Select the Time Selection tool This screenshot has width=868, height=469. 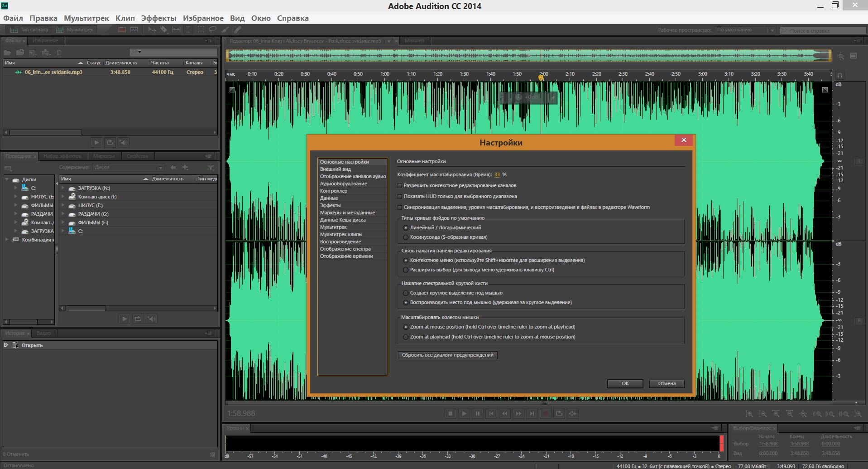pyautogui.click(x=188, y=29)
